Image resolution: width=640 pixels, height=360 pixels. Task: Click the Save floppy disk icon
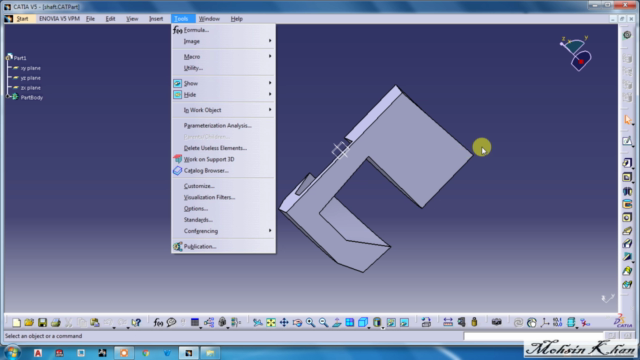pyautogui.click(x=42, y=322)
